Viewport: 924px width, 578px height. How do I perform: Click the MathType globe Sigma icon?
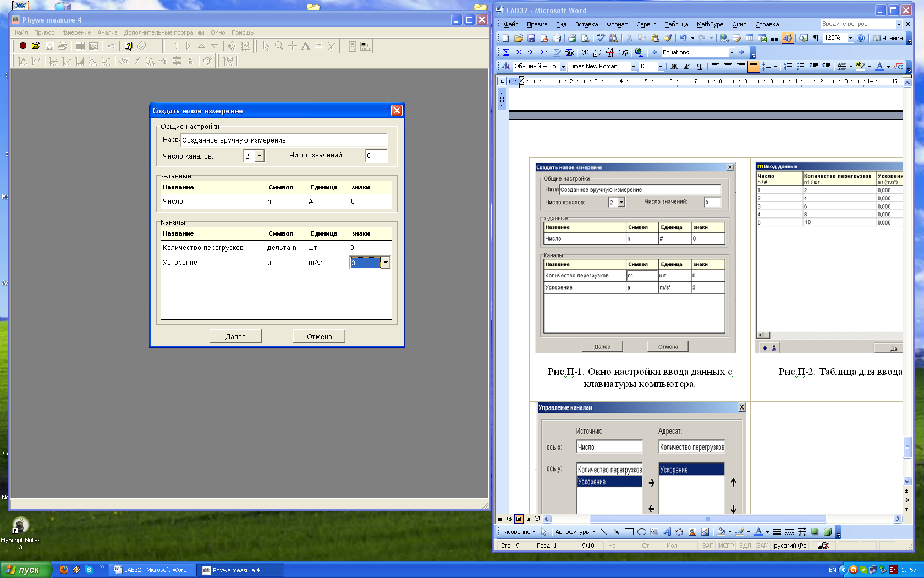[x=639, y=52]
